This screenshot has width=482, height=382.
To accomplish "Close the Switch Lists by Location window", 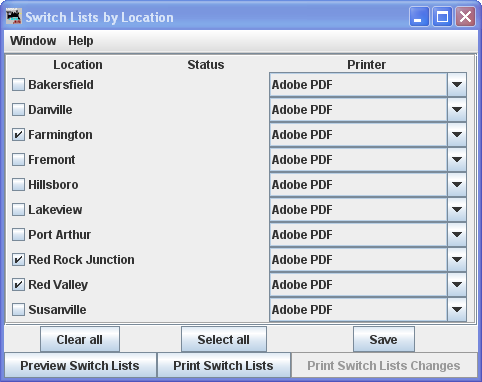I will [x=465, y=17].
